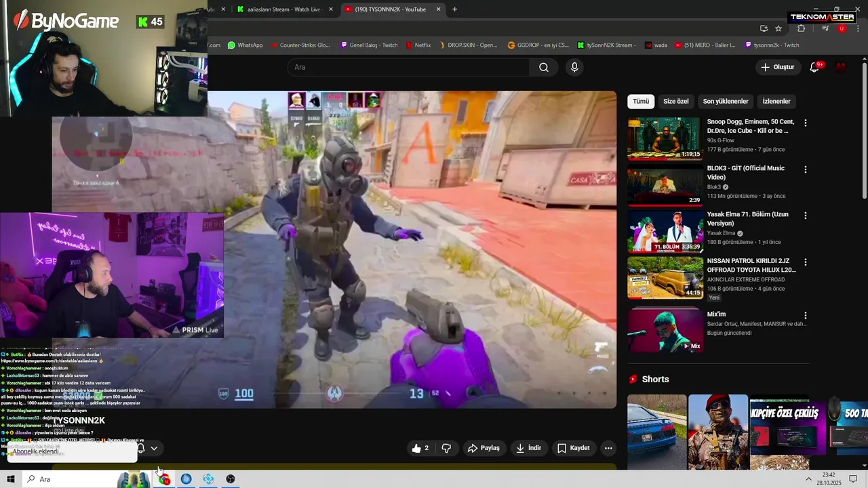This screenshot has height=488, width=868.
Task: Open Snoop Dogg, Eminem mix video thumbnail
Action: click(x=665, y=139)
